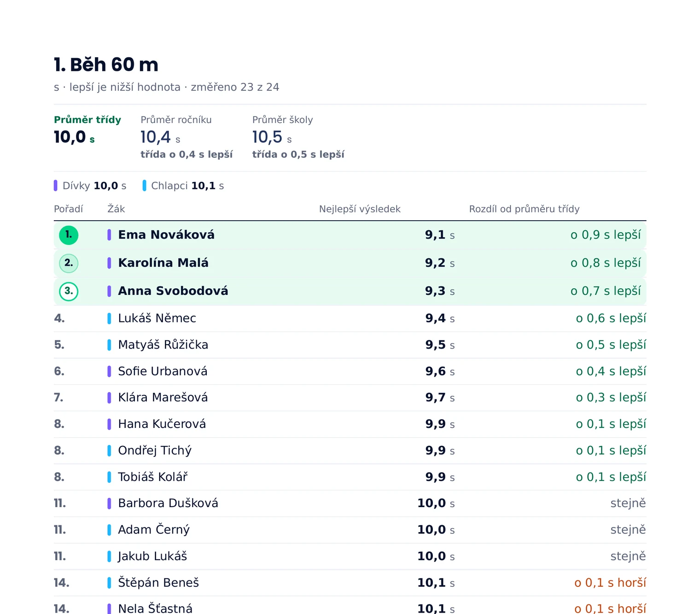Select the heading "1. Běh 60 m"
This screenshot has height=614, width=700.
tap(106, 64)
